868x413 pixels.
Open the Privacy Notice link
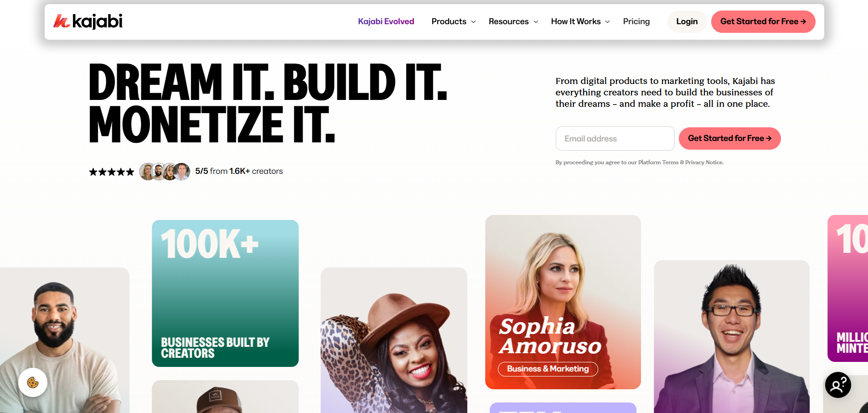pyautogui.click(x=704, y=162)
